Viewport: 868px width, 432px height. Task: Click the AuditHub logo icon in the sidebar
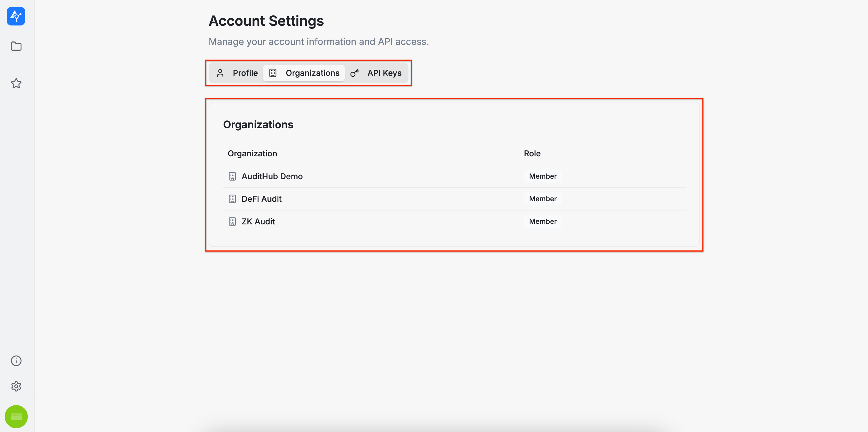pos(16,16)
